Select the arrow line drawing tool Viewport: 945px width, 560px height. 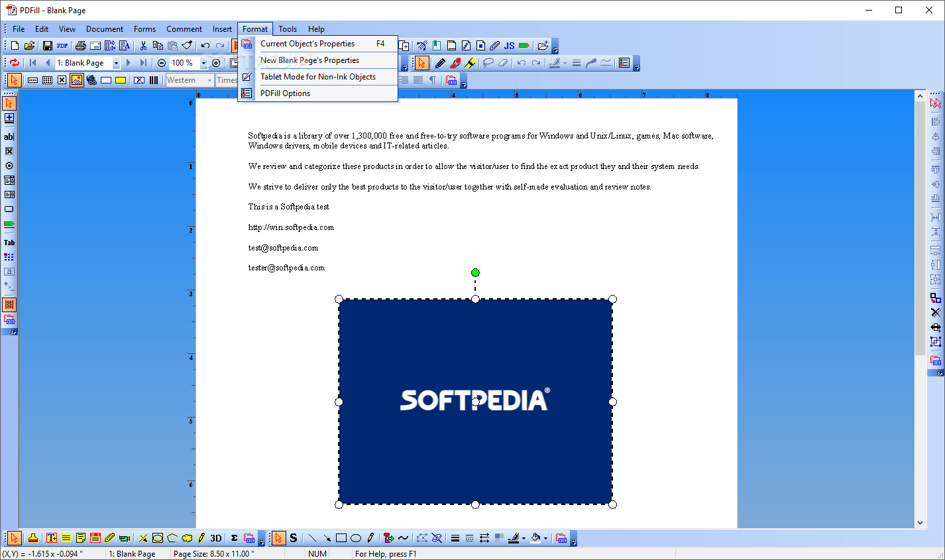pyautogui.click(x=327, y=538)
